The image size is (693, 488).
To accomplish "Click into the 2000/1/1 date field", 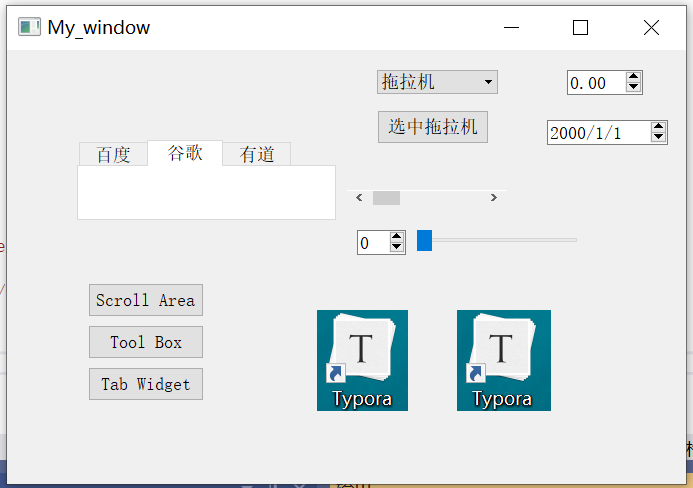I will pos(599,133).
